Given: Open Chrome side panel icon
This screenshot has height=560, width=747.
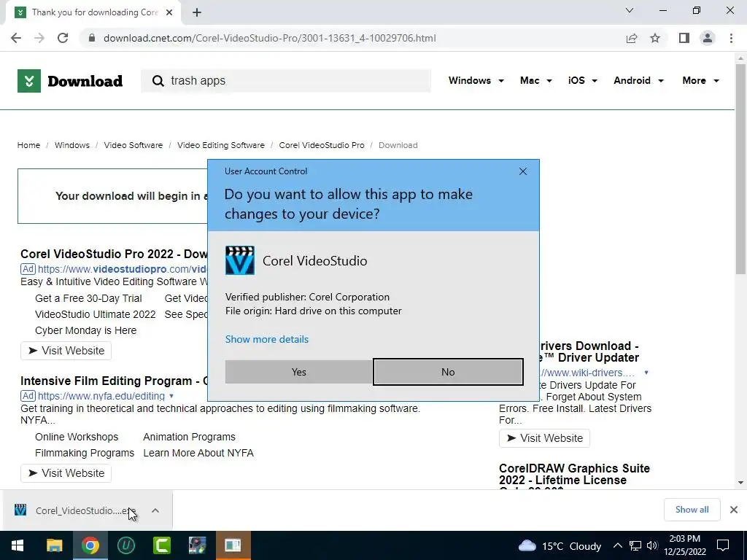Looking at the screenshot, I should pyautogui.click(x=684, y=38).
